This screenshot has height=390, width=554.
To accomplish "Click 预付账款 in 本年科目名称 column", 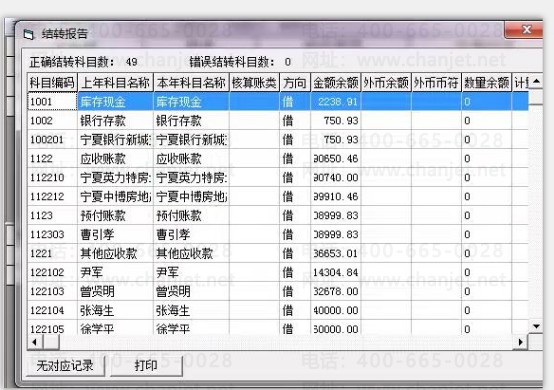I will (x=191, y=215).
